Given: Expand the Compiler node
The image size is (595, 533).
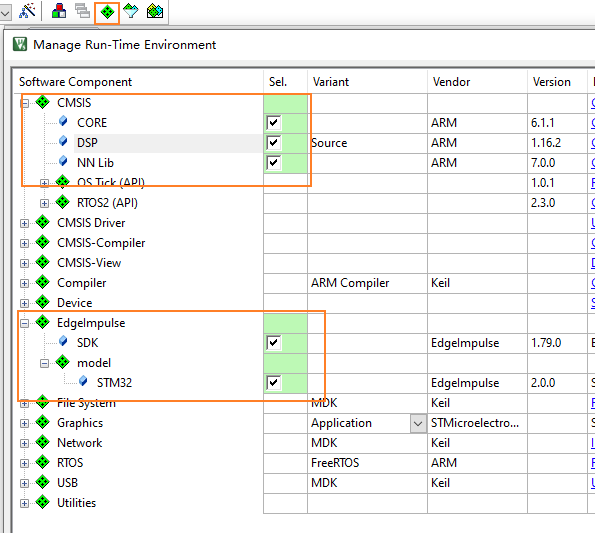Looking at the screenshot, I should (25, 283).
